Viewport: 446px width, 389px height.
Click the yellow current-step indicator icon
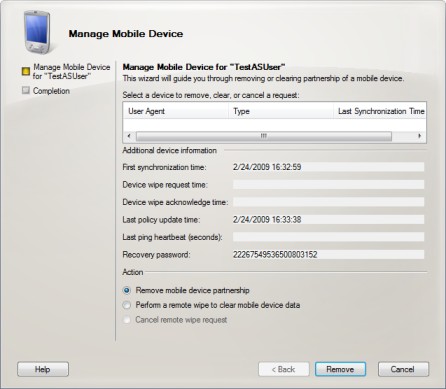pyautogui.click(x=26, y=71)
